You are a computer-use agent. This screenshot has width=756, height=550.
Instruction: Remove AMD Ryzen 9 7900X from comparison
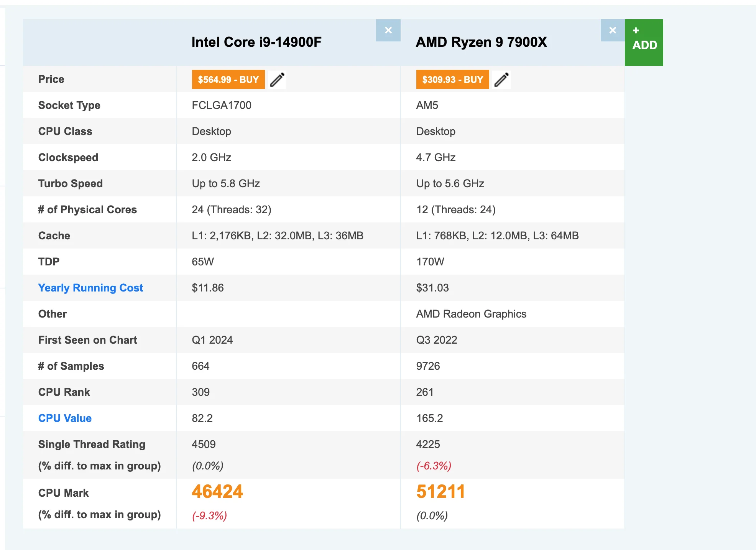pos(613,30)
